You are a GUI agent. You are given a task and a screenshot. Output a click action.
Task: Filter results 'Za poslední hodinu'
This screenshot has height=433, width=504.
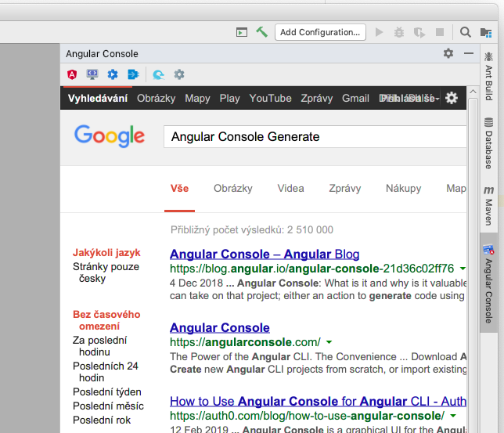pyautogui.click(x=99, y=346)
